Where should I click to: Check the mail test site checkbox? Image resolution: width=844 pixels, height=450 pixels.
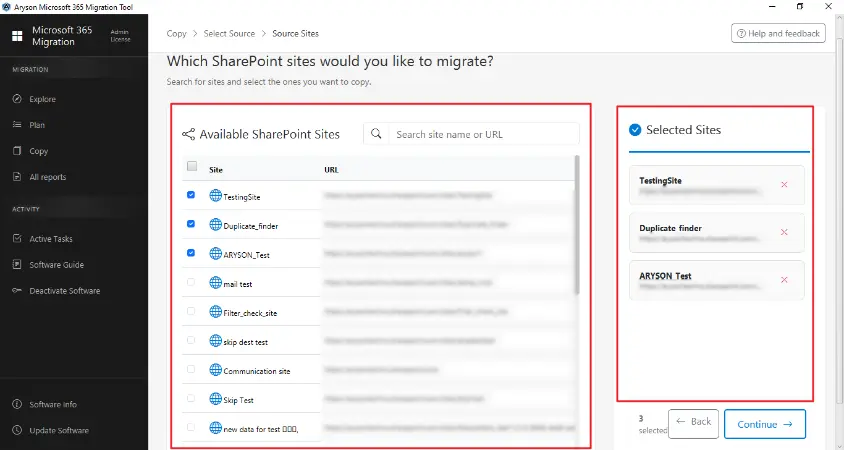tap(191, 282)
